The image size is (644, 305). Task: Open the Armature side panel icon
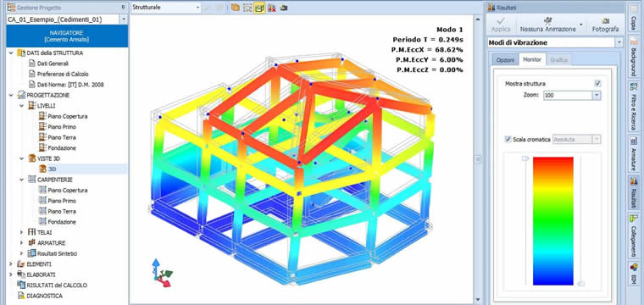[x=633, y=141]
